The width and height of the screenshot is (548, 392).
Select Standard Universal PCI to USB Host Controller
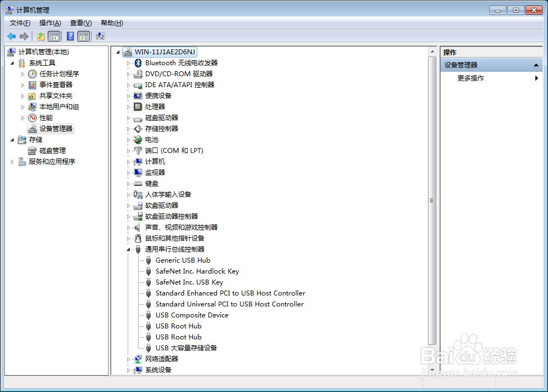coord(230,304)
